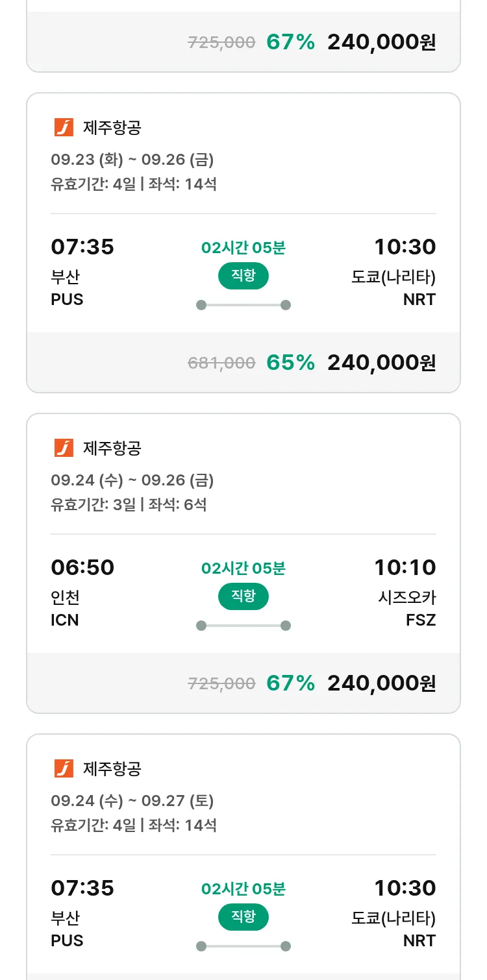Click 10:30 arrival time on 09.23–09.26 card

click(x=405, y=247)
